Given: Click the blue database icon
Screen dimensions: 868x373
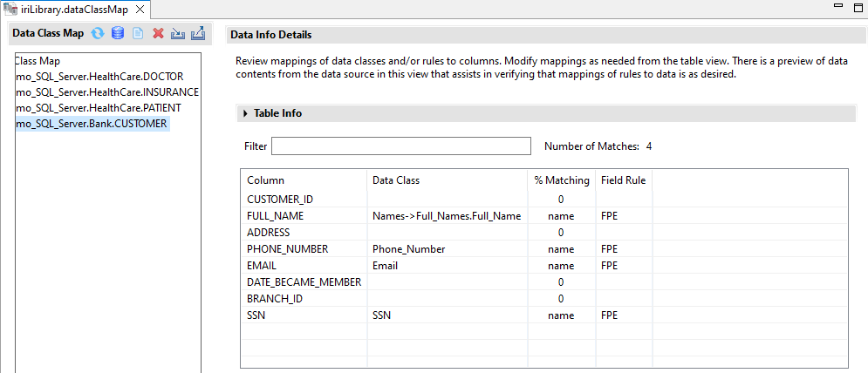Looking at the screenshot, I should click(x=118, y=34).
